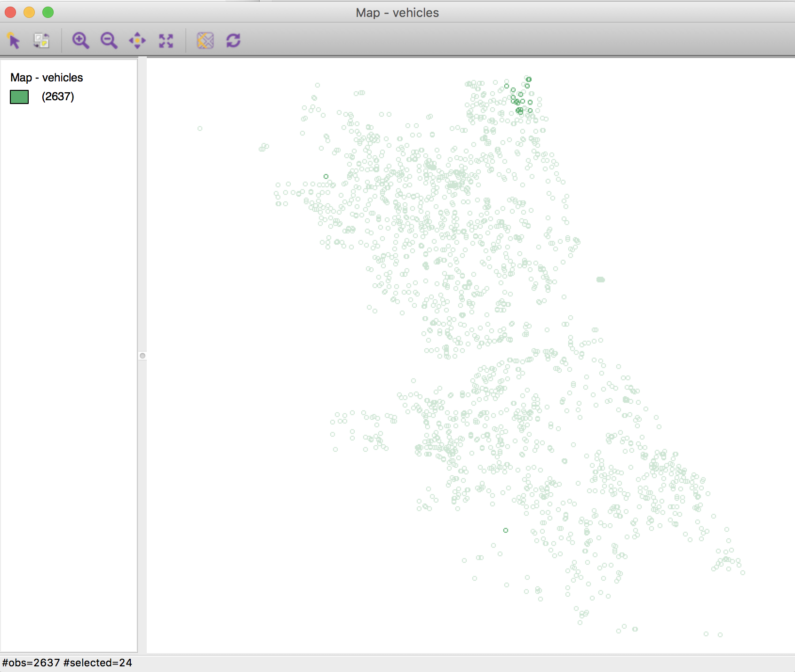Viewport: 795px width, 672px height.
Task: Enter full screen with the green button
Action: [x=47, y=13]
